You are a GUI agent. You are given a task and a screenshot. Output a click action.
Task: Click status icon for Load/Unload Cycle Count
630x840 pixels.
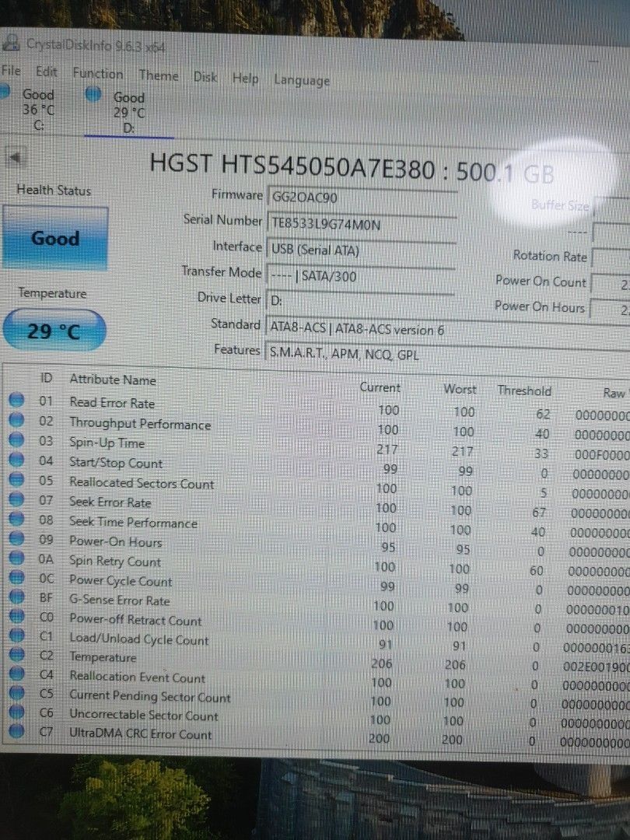point(16,636)
